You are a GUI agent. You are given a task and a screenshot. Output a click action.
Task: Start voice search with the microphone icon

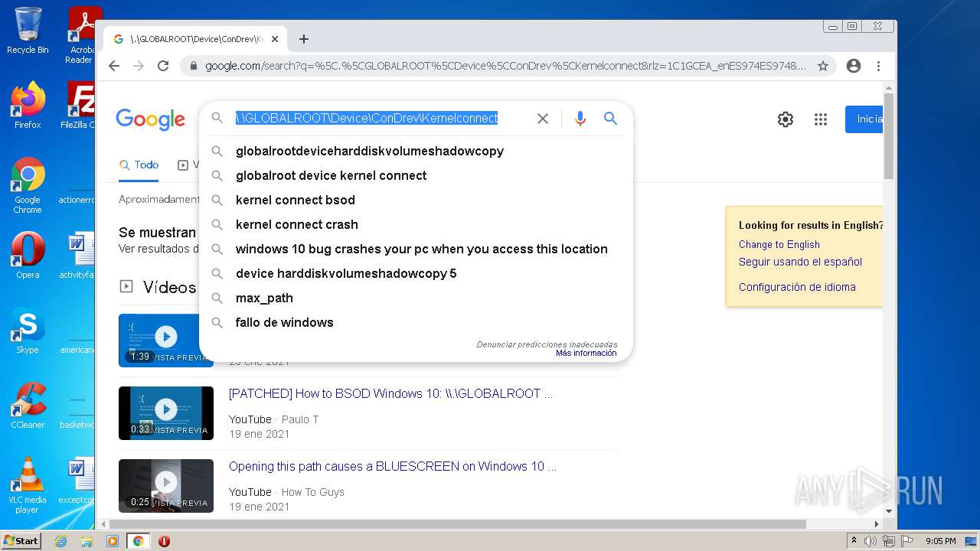(x=580, y=119)
